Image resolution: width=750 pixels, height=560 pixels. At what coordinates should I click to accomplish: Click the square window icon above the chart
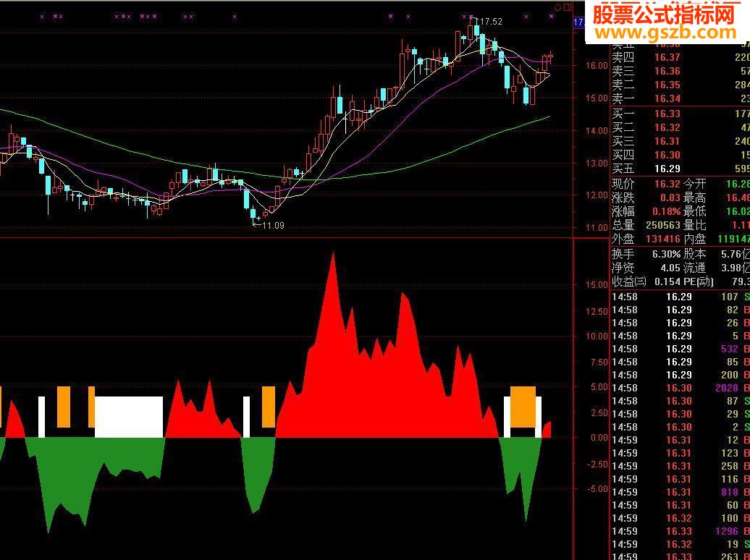tap(568, 7)
